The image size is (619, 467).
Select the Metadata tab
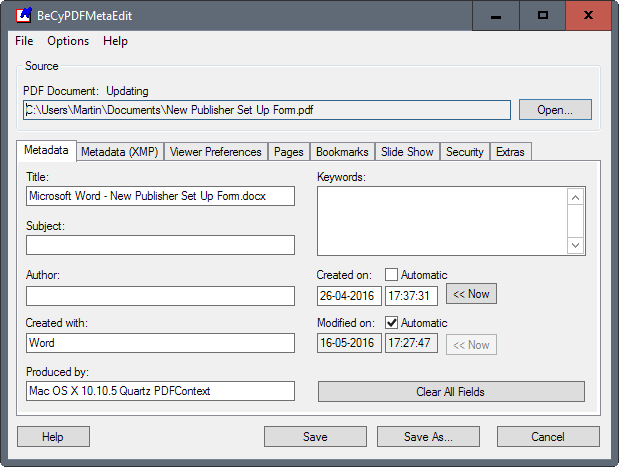[x=46, y=150]
